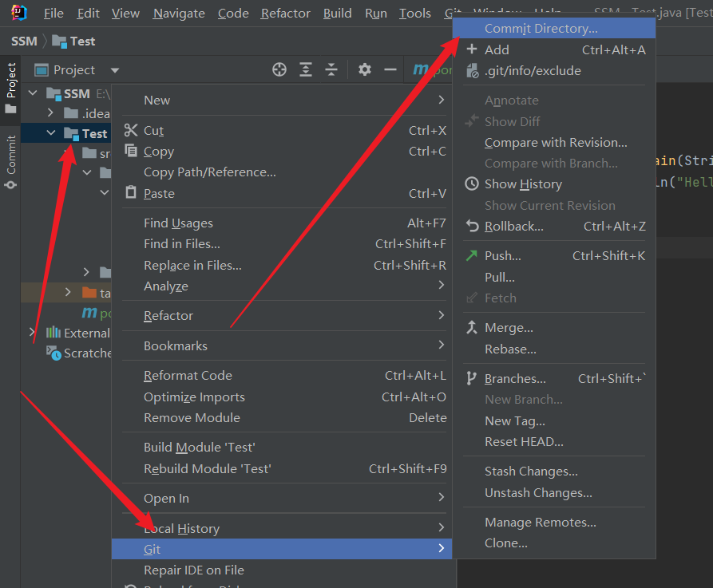This screenshot has height=588, width=713.
Task: Select the Test module folder
Action: (x=66, y=133)
